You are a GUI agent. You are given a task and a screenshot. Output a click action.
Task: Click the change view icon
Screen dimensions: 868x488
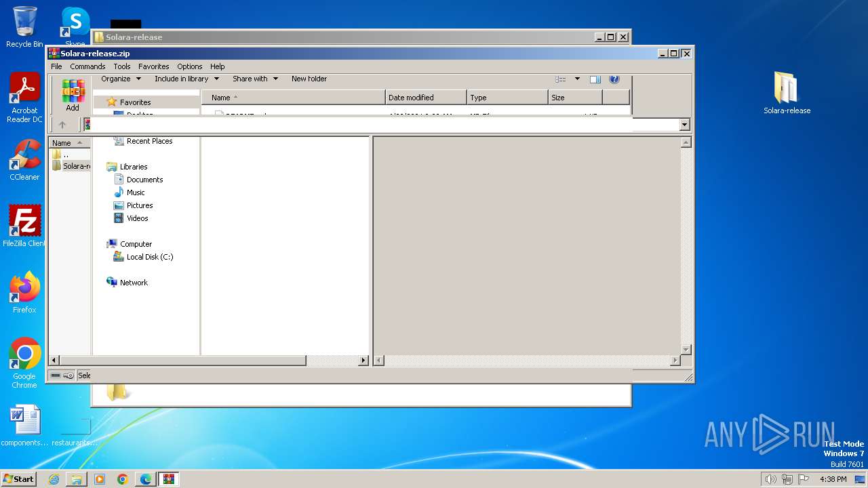pos(561,79)
